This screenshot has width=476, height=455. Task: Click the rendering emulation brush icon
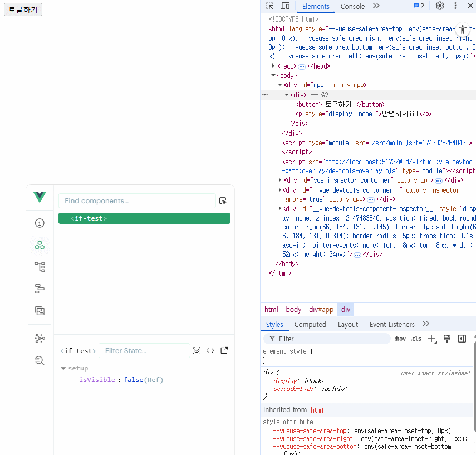(x=447, y=339)
